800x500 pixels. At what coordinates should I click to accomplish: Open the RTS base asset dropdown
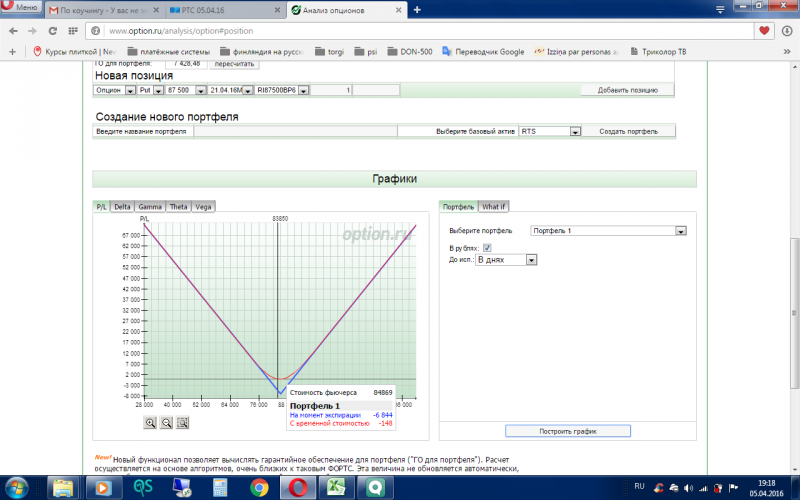click(575, 132)
